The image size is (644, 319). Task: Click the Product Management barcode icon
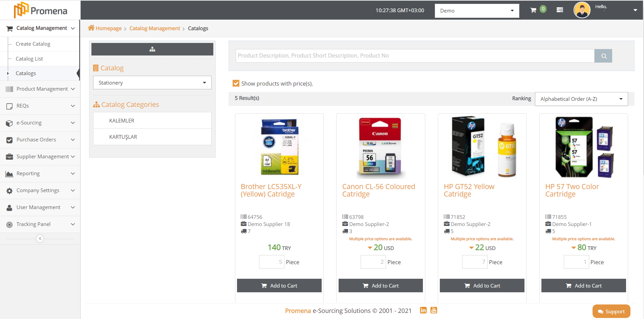point(9,89)
